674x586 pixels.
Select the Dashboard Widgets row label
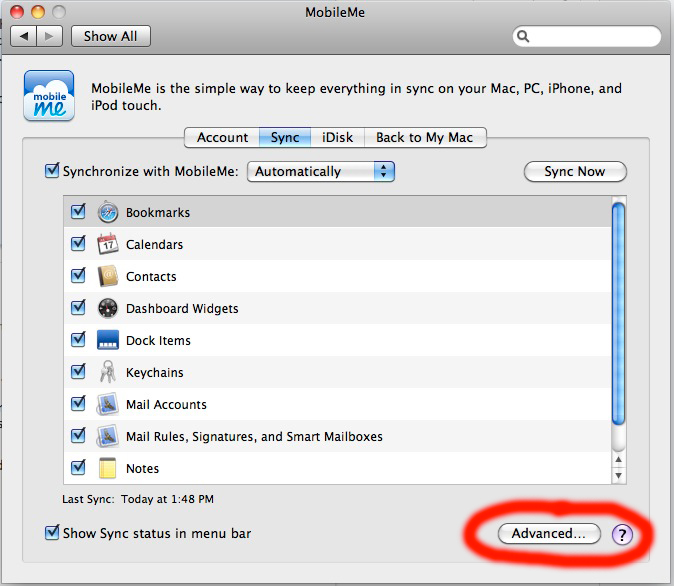[182, 309]
